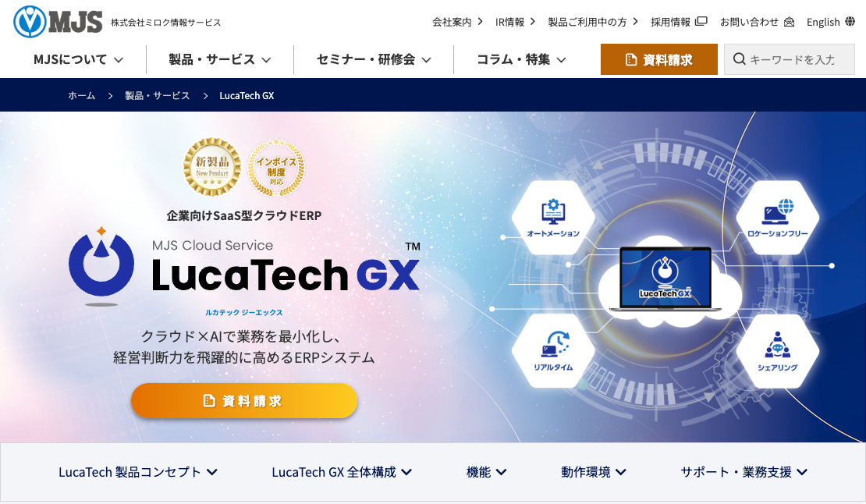Select the リアルタイム hexagon icon
This screenshot has width=866, height=504.
pyautogui.click(x=553, y=351)
